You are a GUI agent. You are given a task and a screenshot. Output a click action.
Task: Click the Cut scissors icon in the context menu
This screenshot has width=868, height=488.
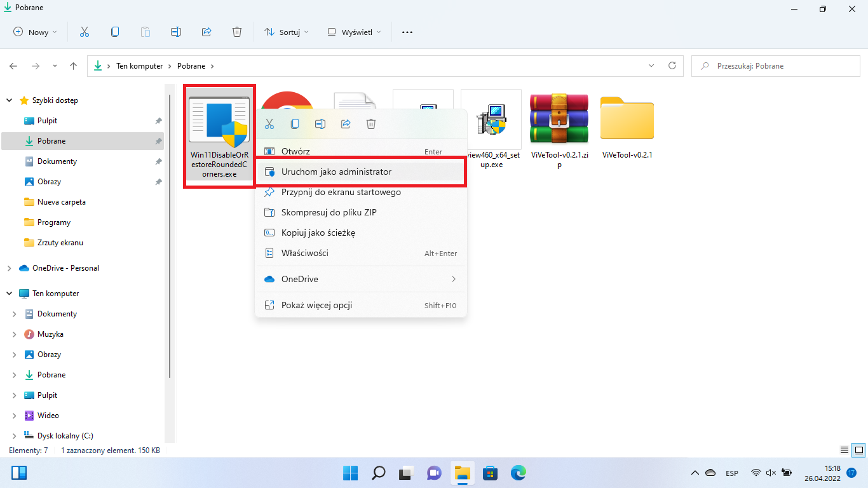[269, 124]
